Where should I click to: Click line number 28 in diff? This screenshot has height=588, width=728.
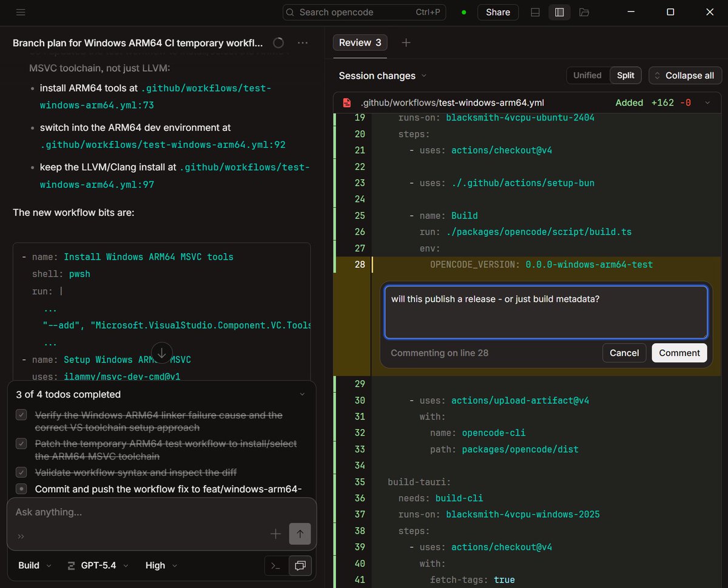tap(359, 264)
